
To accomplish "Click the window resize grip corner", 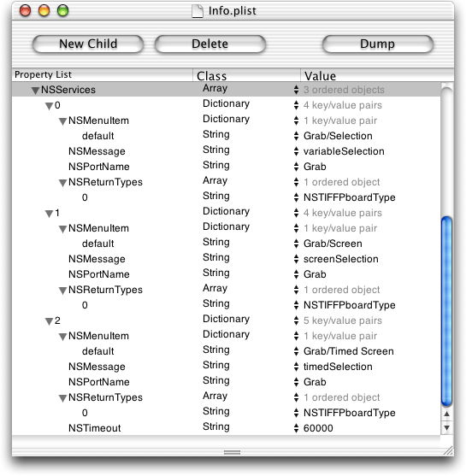I will (448, 450).
